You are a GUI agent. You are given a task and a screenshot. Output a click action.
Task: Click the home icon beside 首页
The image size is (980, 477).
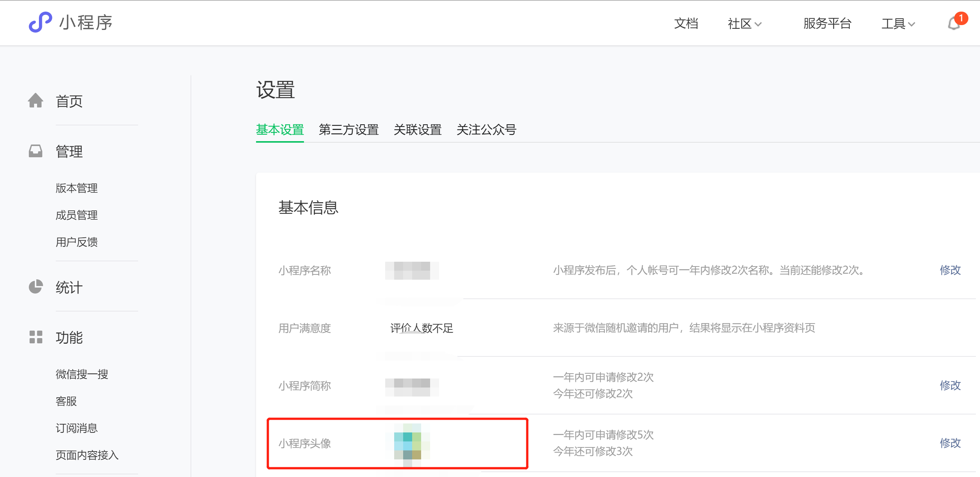(x=36, y=101)
